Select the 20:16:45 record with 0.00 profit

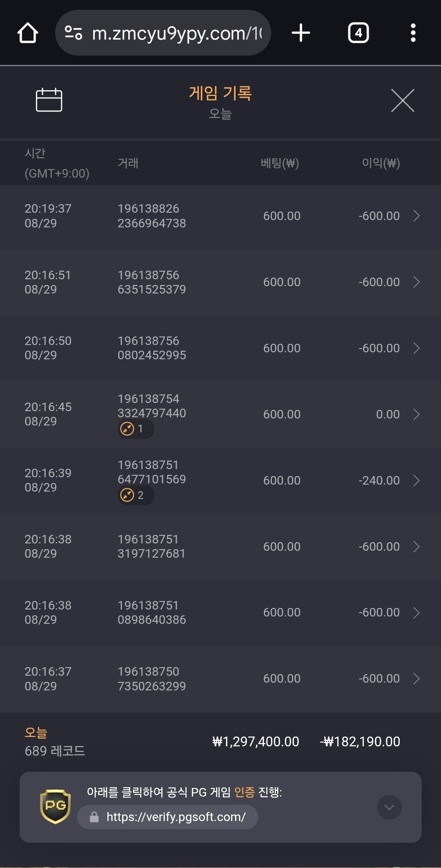(220, 414)
